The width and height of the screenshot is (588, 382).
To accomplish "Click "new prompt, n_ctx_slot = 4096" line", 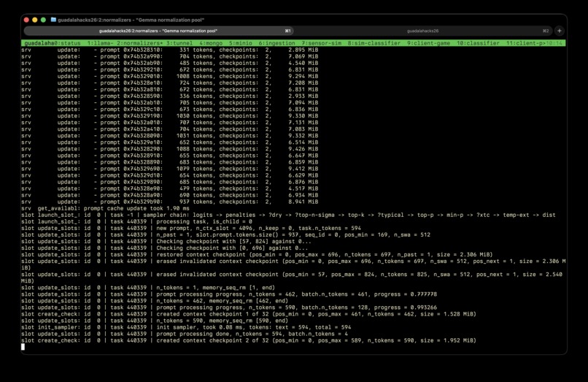I will click(x=191, y=228).
